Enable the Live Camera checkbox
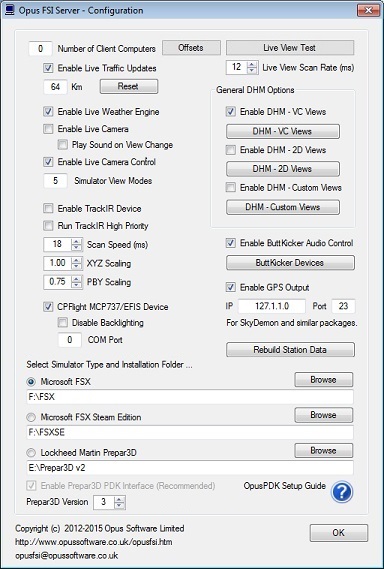 (x=48, y=129)
